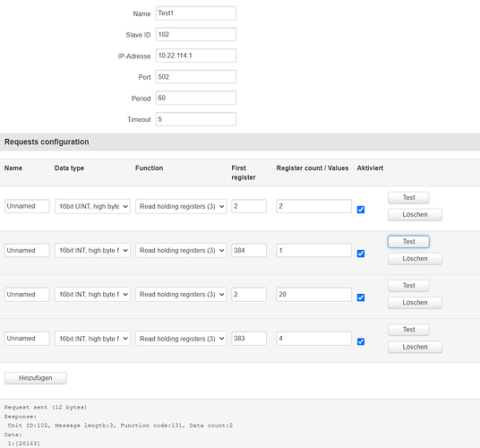Edit the Name field containing Test1
Viewport: 480px width, 448px height.
196,13
